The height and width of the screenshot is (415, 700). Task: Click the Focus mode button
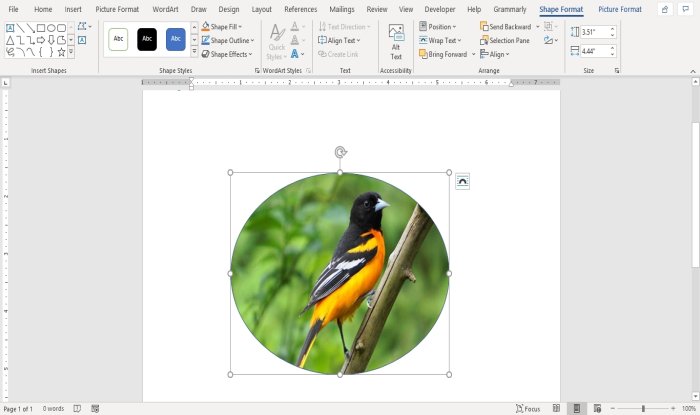click(528, 408)
